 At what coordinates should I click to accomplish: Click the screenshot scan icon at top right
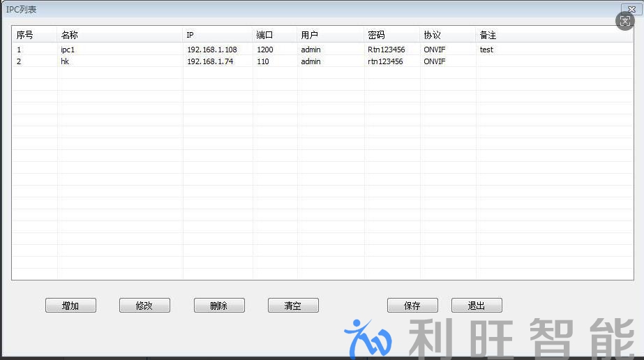pos(624,20)
